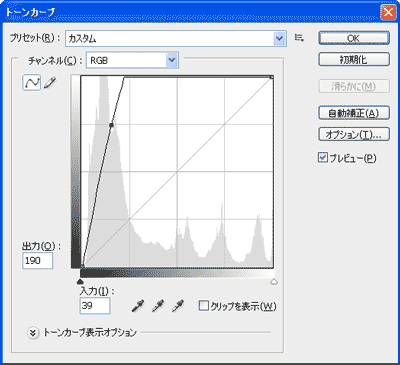Select the top-right curve endpoint
Screen dimensions: 400x365
pyautogui.click(x=272, y=77)
